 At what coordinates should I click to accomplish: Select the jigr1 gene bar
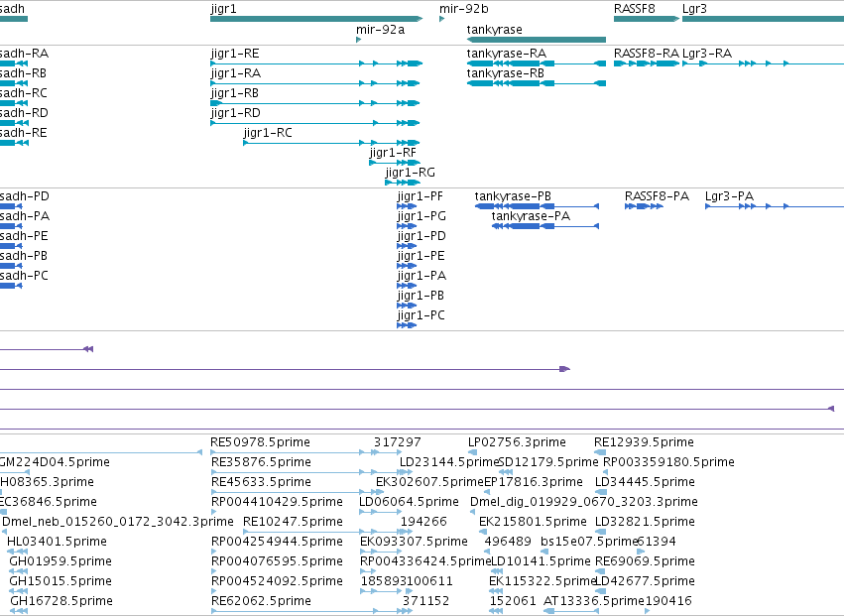click(316, 19)
